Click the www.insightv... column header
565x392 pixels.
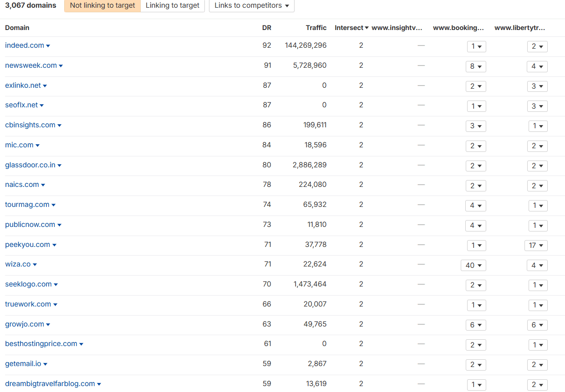tap(397, 28)
